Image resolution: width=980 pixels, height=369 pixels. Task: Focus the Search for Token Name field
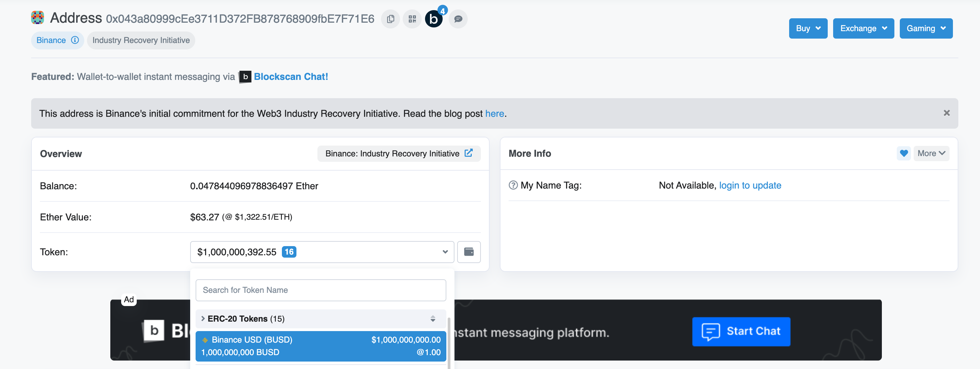(x=321, y=290)
